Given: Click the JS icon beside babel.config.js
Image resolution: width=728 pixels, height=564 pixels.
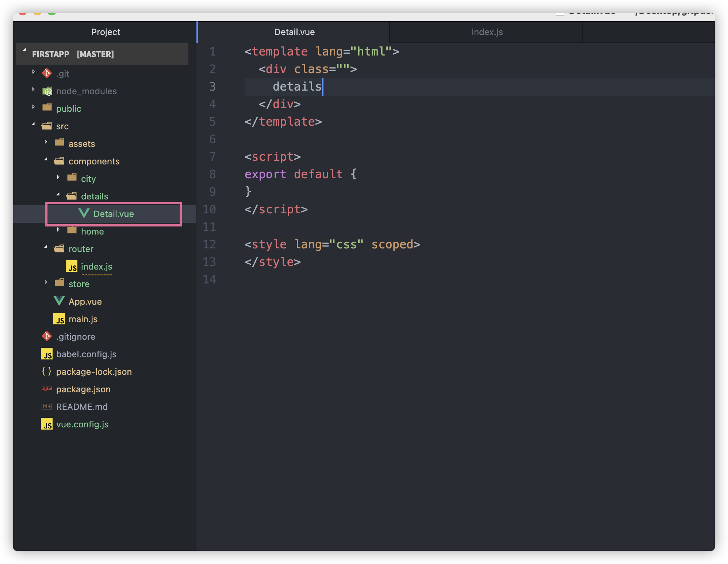Looking at the screenshot, I should pos(47,354).
